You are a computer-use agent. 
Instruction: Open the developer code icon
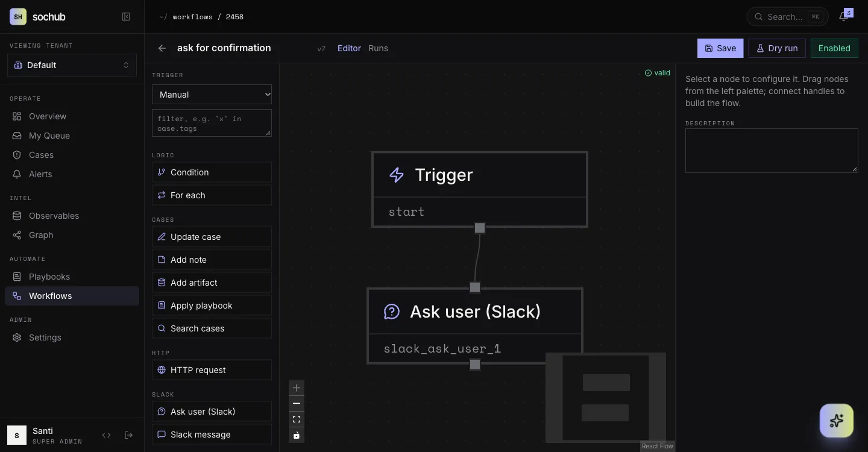tap(107, 435)
